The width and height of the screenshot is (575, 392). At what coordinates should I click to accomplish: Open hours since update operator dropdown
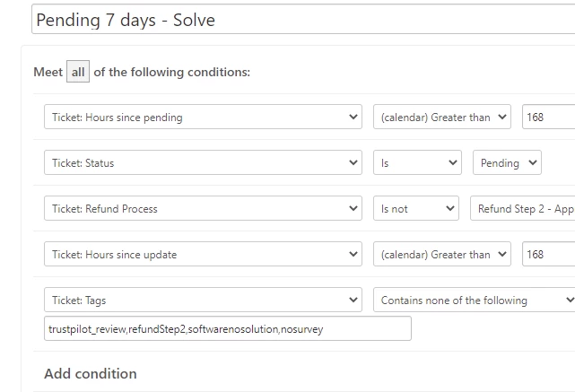coord(441,255)
